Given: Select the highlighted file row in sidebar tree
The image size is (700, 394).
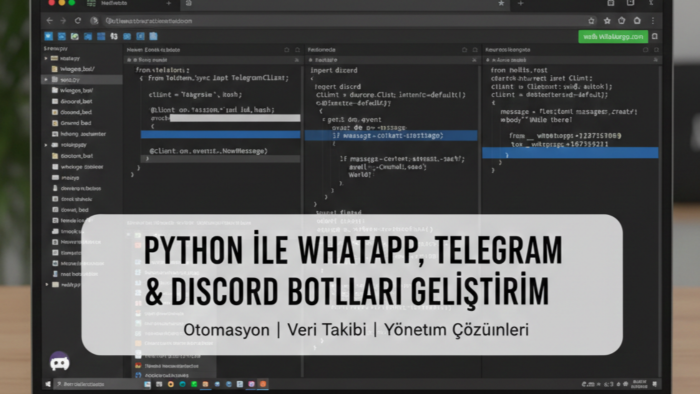Looking at the screenshot, I should tap(82, 79).
